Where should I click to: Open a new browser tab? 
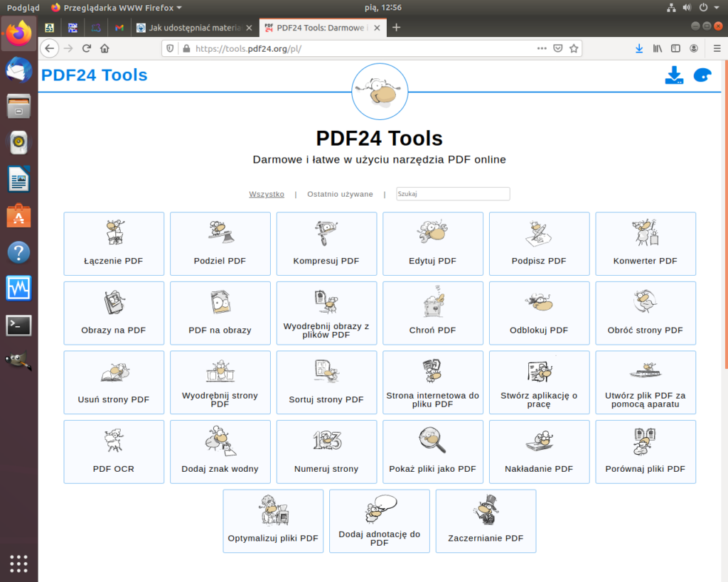(396, 28)
